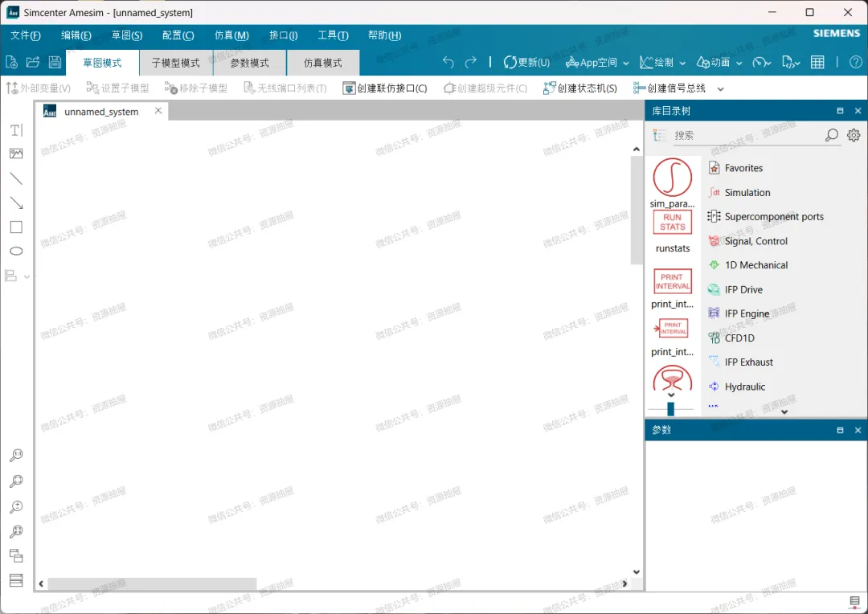Click the bottommost icon in left sidebar
This screenshot has width=868, height=614.
pyautogui.click(x=16, y=579)
